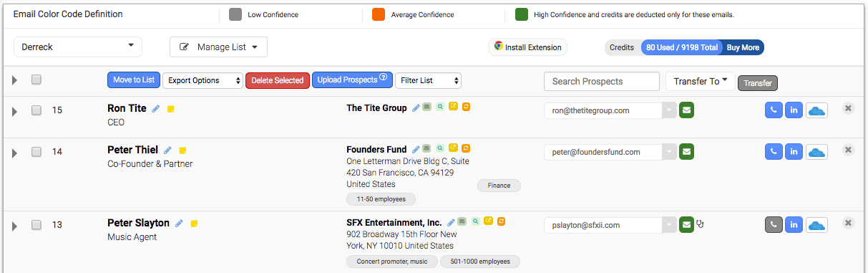Click the Search Prospects input field
Screen dimensions: 868x273
(x=602, y=82)
